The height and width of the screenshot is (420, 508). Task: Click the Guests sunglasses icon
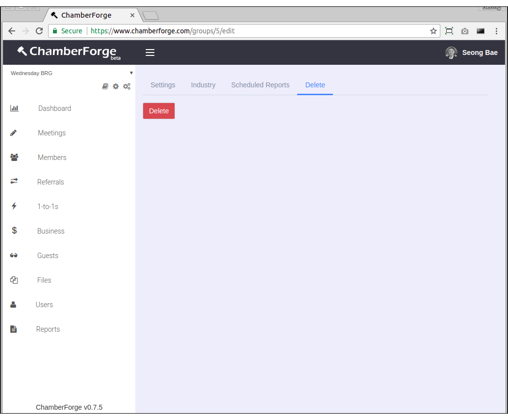point(14,256)
